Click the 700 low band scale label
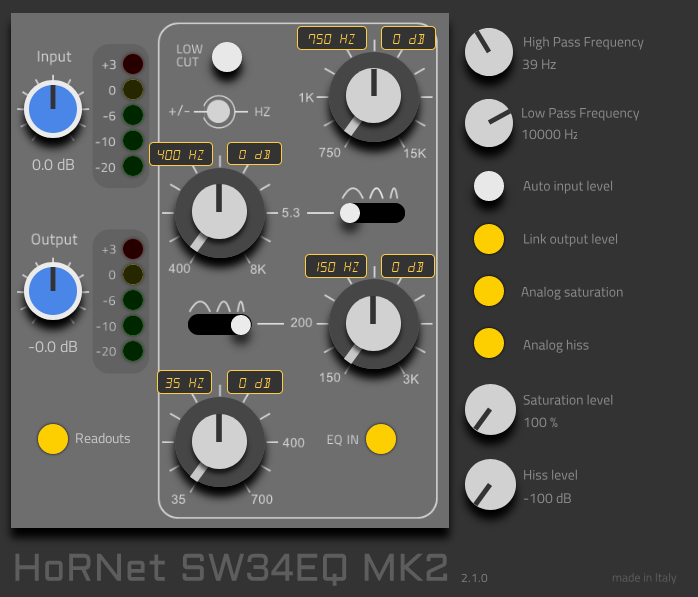698x597 pixels. (262, 500)
